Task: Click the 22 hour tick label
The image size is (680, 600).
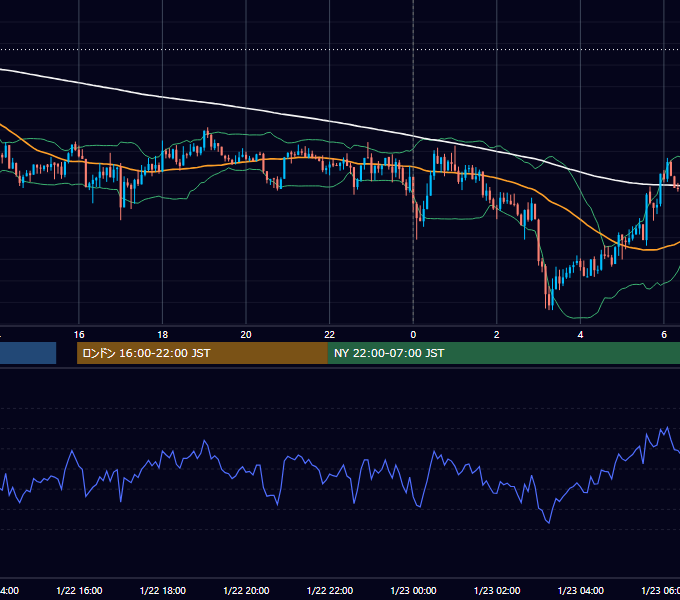Action: pyautogui.click(x=330, y=335)
